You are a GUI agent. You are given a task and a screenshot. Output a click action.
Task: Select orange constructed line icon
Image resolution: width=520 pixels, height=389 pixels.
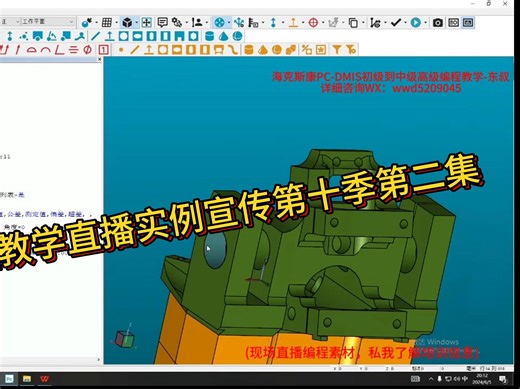[135, 50]
